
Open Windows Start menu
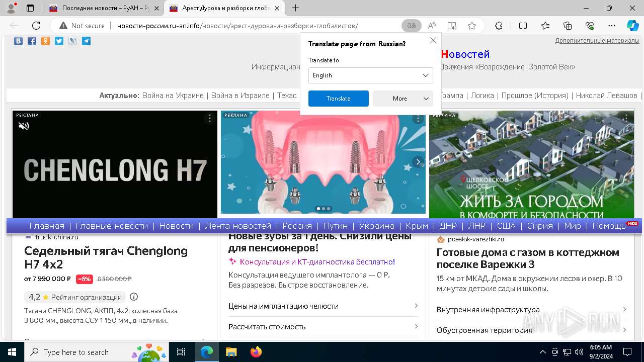(x=12, y=352)
